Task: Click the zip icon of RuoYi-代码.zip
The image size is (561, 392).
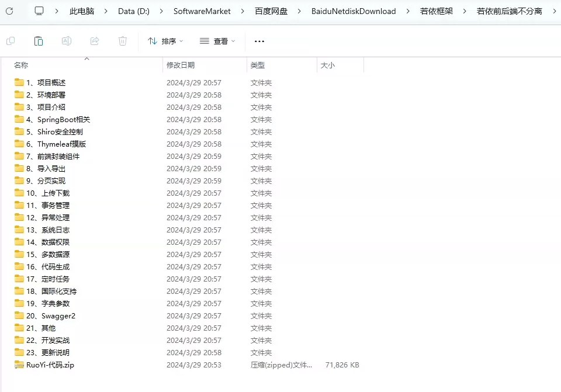Action: pos(19,365)
